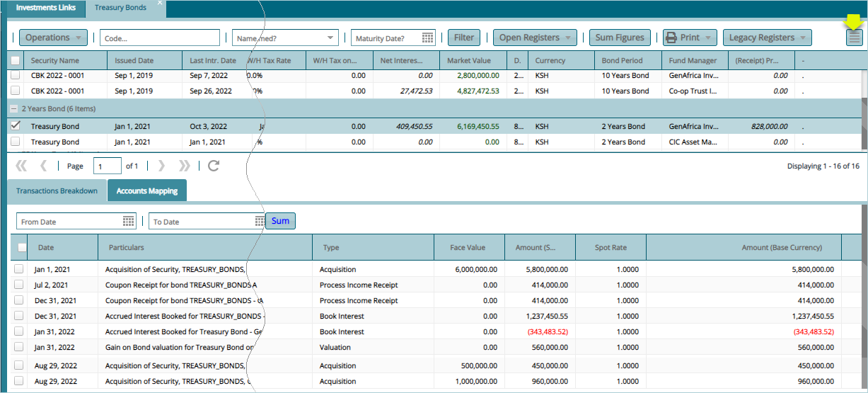Focus the Code input field
868x393 pixels.
click(x=160, y=38)
